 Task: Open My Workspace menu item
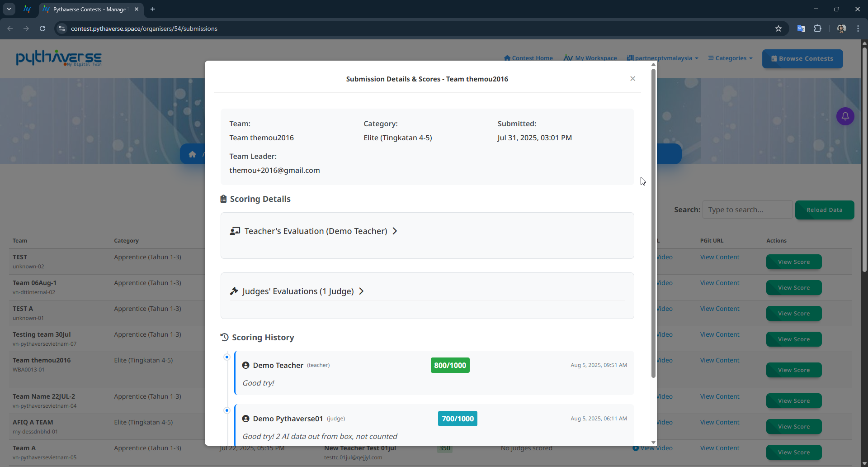point(590,58)
